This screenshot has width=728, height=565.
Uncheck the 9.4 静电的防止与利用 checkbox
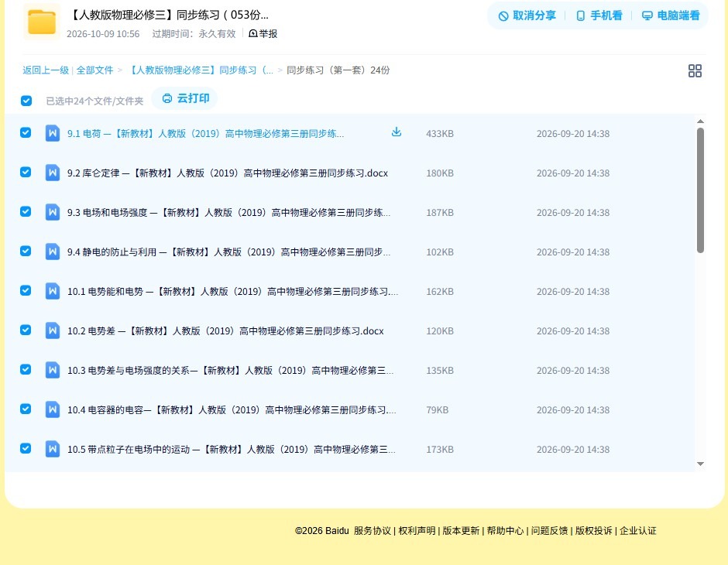click(26, 251)
